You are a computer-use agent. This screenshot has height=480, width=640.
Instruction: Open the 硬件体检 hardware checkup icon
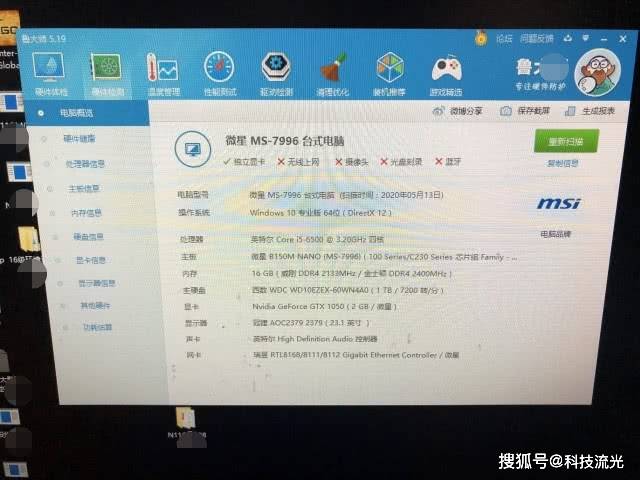pos(49,73)
